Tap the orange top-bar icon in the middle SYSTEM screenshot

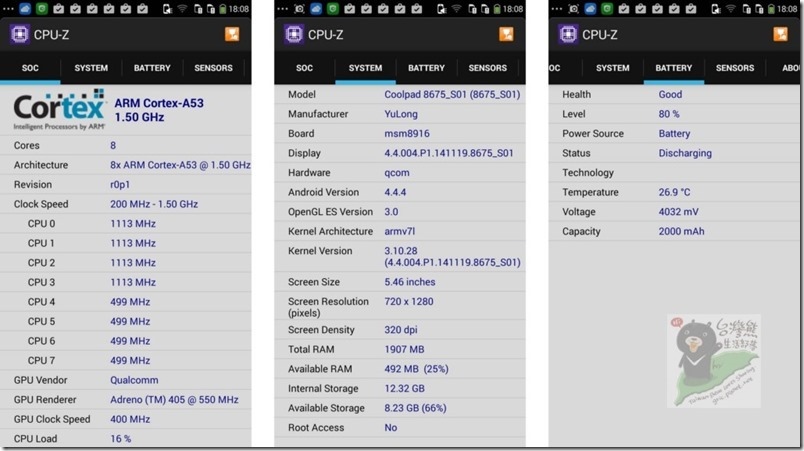[506, 34]
